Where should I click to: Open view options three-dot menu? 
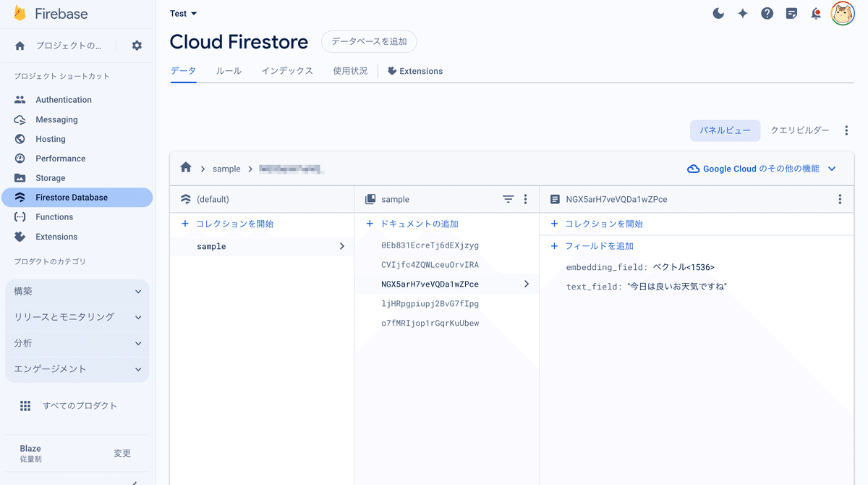tap(846, 130)
